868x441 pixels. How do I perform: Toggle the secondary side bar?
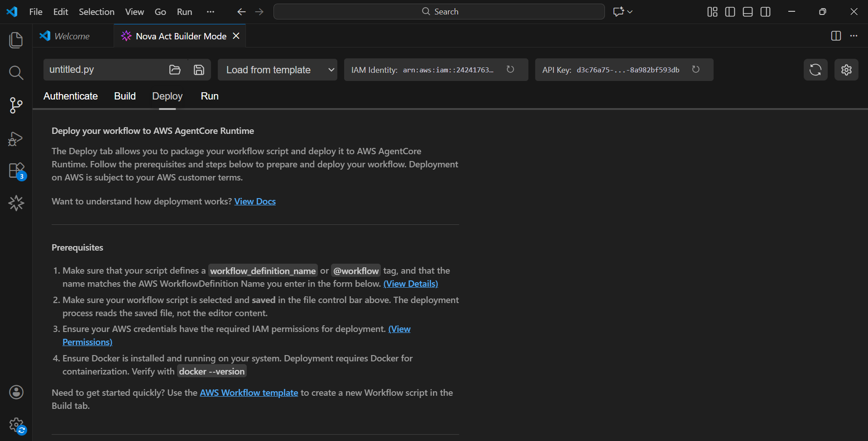(766, 12)
